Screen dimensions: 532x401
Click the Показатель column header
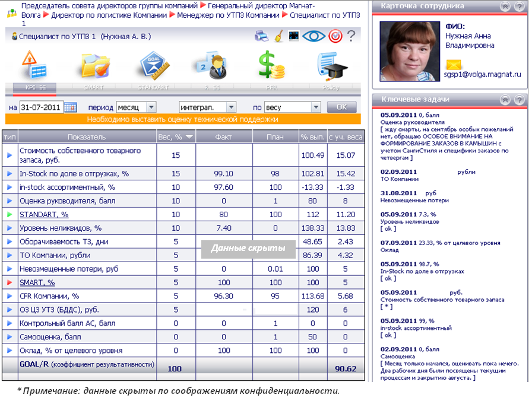pyautogui.click(x=87, y=137)
